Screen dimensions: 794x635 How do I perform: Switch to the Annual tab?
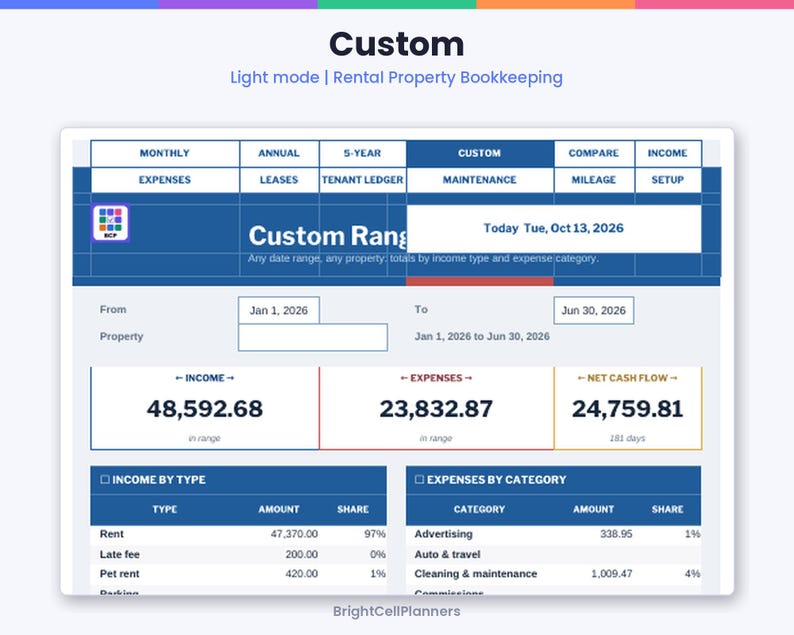(x=279, y=153)
